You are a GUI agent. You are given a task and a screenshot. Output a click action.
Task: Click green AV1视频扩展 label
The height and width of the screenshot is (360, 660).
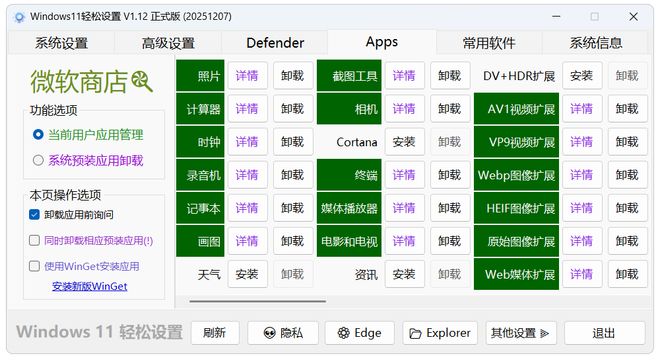(x=516, y=109)
